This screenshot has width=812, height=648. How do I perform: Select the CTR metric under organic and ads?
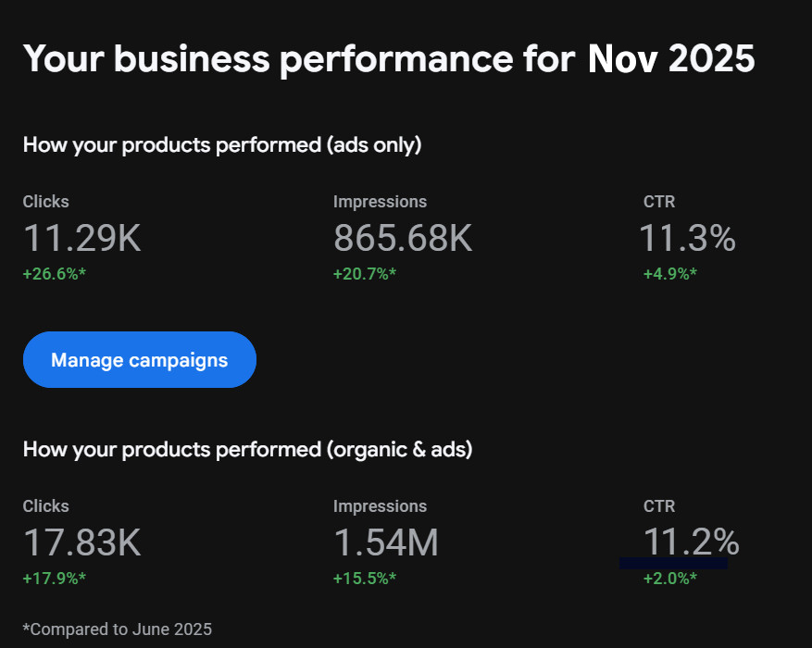(x=658, y=506)
